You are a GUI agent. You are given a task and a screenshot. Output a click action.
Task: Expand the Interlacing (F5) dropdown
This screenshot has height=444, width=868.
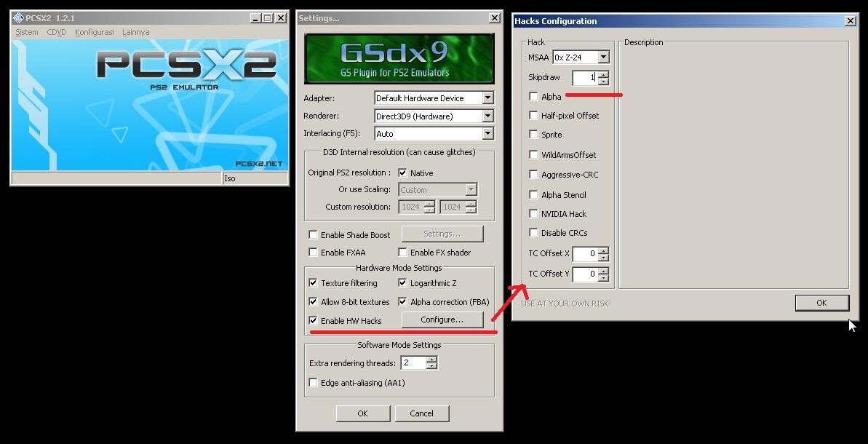(487, 133)
